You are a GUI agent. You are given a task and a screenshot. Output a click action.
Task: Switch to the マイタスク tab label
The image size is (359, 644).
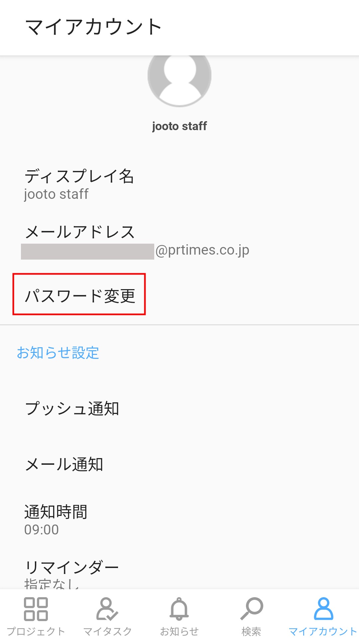pos(107,631)
